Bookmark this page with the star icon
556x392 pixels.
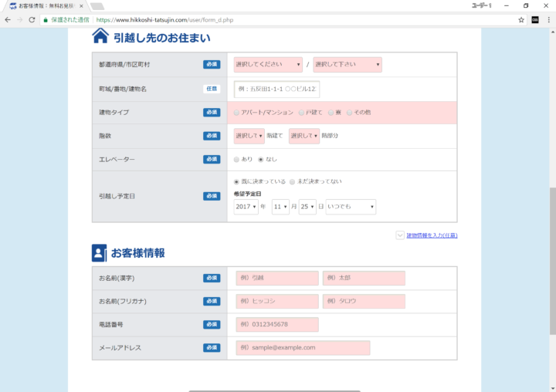click(521, 20)
